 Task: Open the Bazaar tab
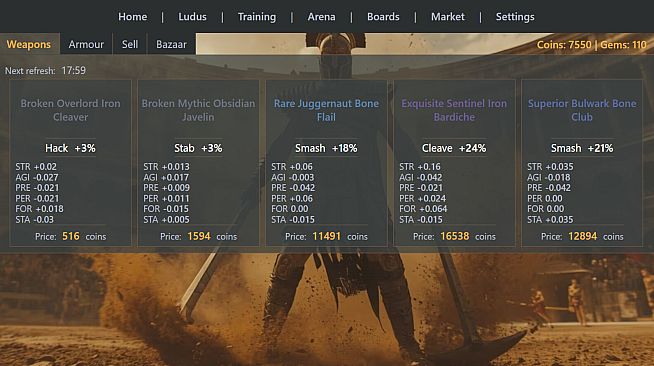point(171,44)
